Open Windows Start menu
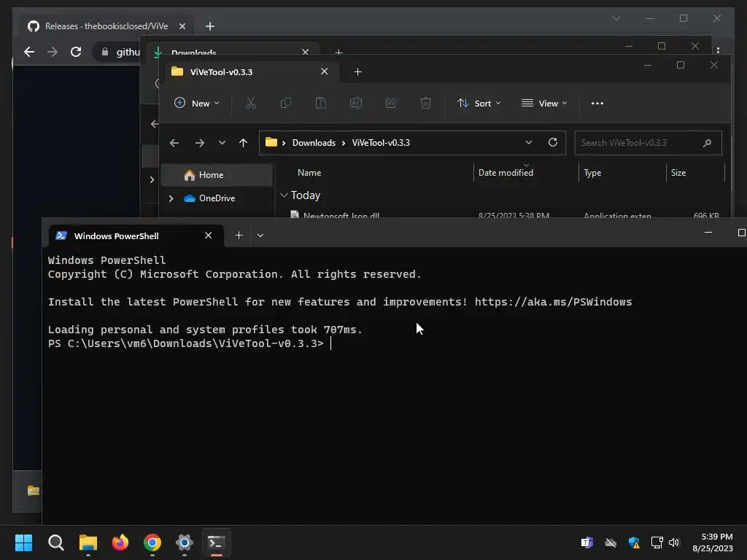 click(23, 542)
